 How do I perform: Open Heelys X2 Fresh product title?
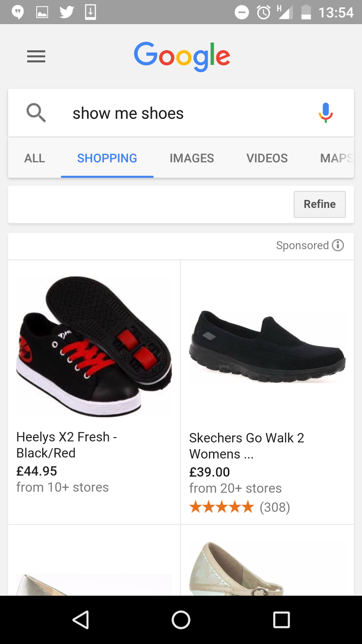coord(67,445)
